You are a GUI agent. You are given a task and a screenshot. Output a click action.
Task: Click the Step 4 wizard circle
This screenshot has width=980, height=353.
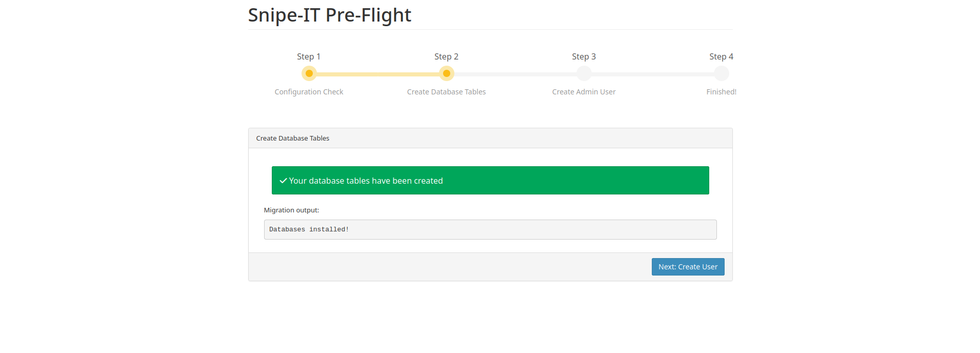point(721,73)
